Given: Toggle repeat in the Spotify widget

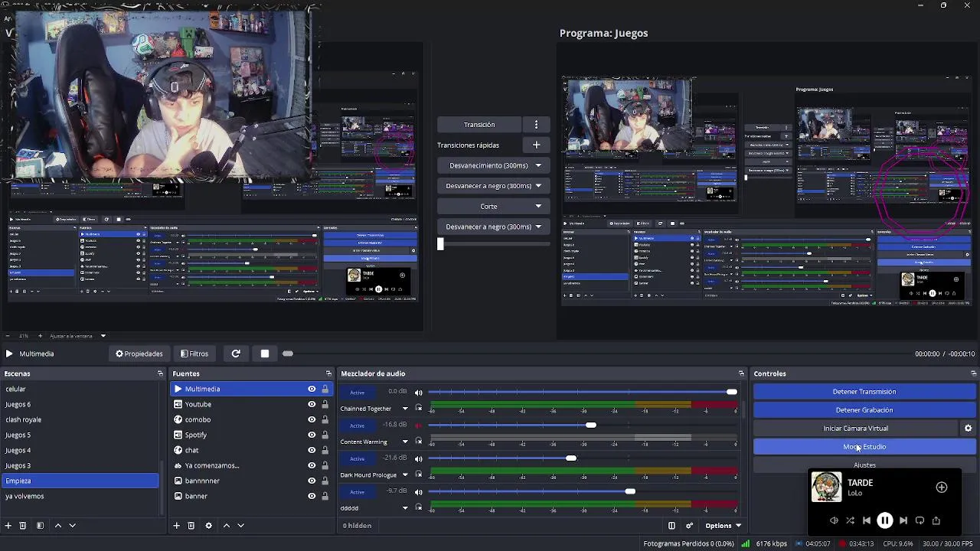Looking at the screenshot, I should pyautogui.click(x=920, y=520).
